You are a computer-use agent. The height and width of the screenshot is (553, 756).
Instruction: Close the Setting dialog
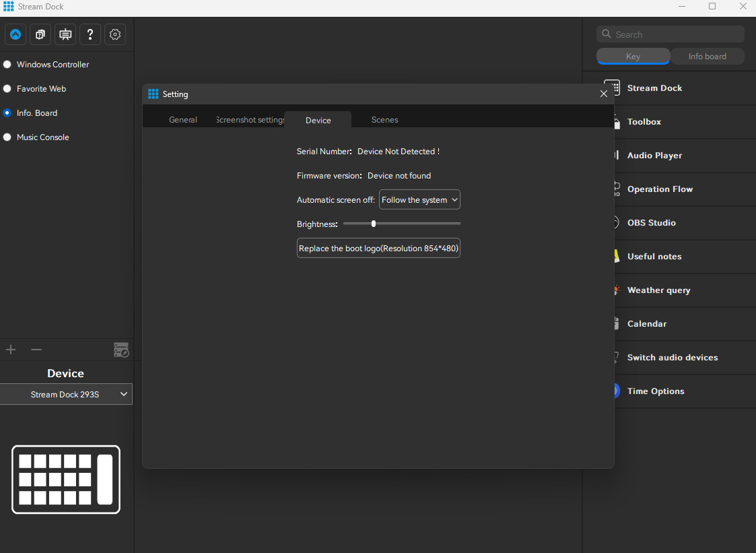(x=604, y=94)
